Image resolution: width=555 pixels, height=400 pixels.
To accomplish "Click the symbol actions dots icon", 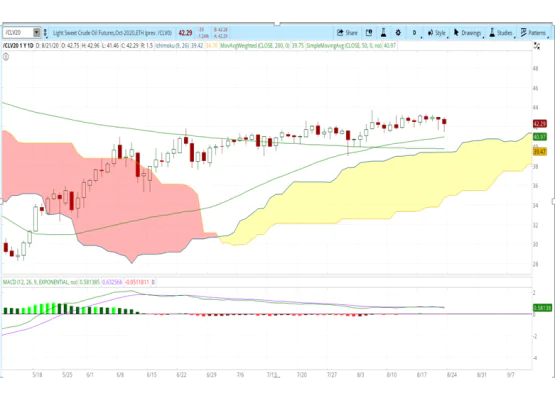I will pyautogui.click(x=45, y=33).
